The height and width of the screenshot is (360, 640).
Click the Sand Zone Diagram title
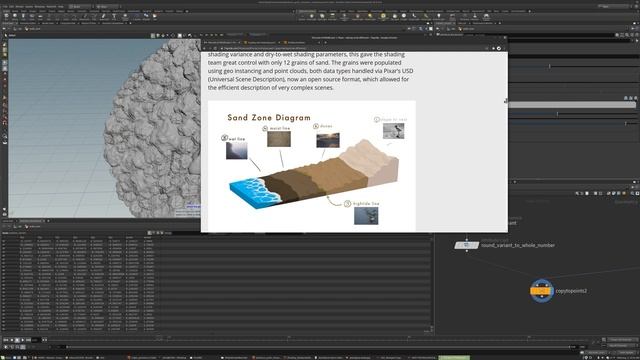pos(269,118)
